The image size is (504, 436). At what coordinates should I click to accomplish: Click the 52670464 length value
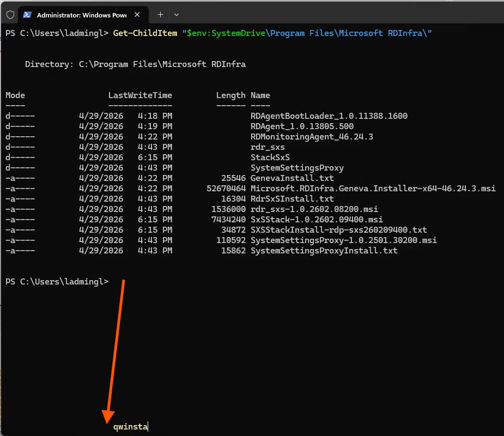click(226, 189)
